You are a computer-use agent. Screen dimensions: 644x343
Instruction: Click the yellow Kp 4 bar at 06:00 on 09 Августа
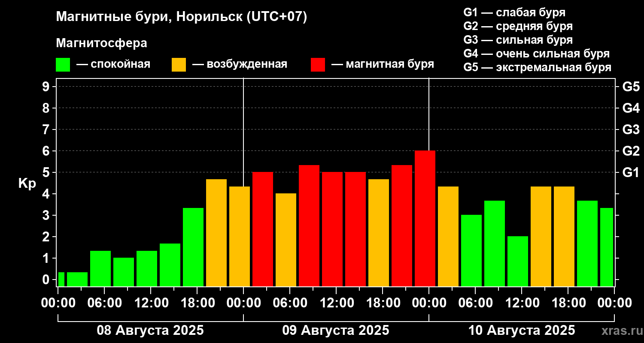[x=286, y=240]
